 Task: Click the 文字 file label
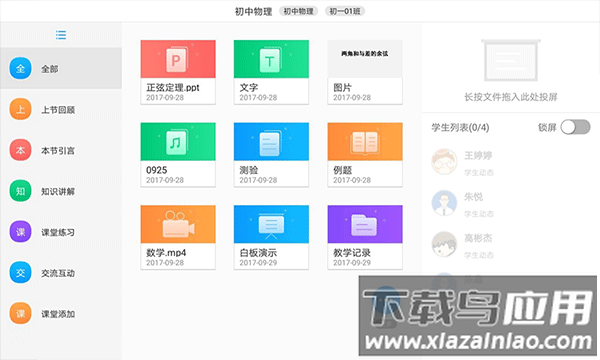coord(249,88)
